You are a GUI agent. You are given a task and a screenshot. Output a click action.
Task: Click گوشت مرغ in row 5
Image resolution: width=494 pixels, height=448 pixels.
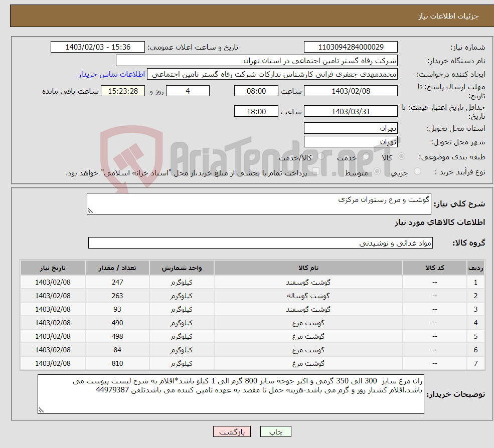click(308, 337)
